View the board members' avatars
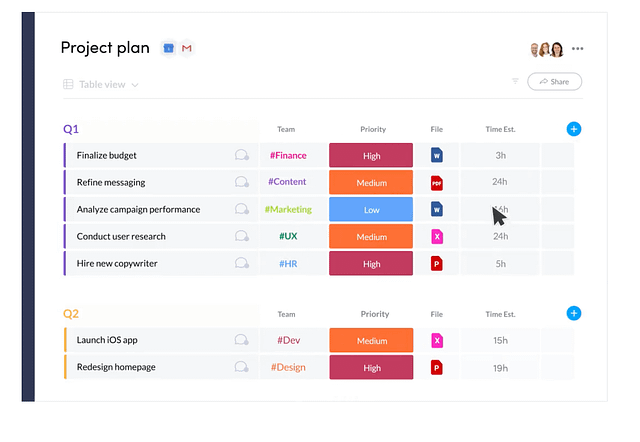This screenshot has width=640, height=442. (x=547, y=49)
